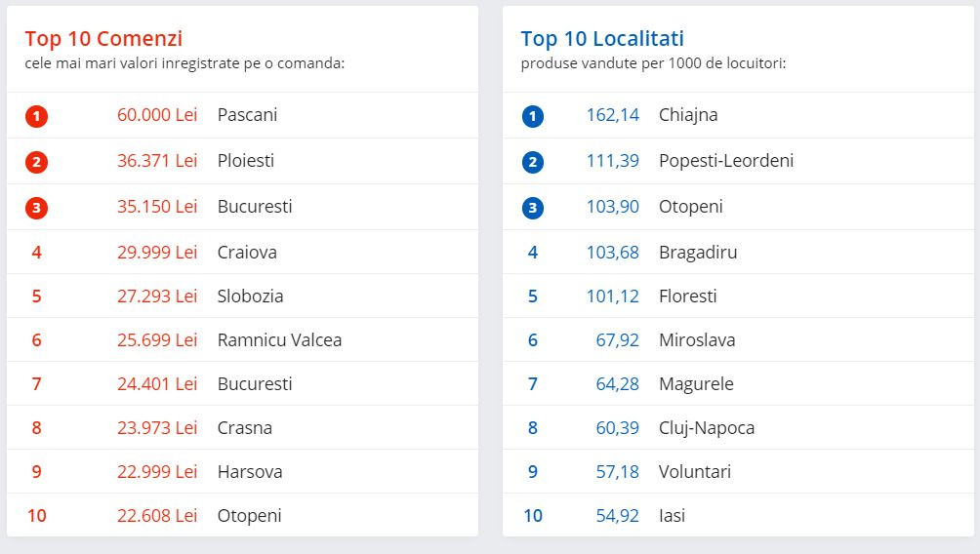Screen dimensions: 980x554
Task: Select the Craiova order row
Action: [247, 253]
